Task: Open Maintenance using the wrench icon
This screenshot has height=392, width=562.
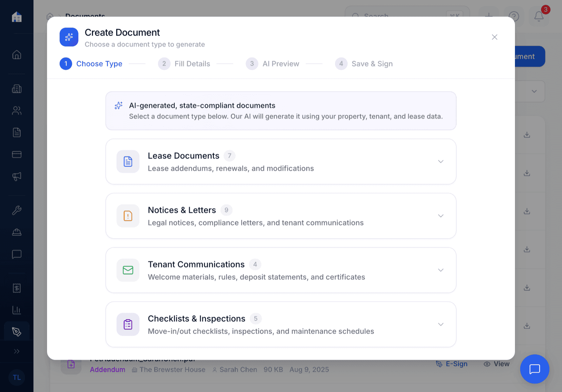Action: 17,210
